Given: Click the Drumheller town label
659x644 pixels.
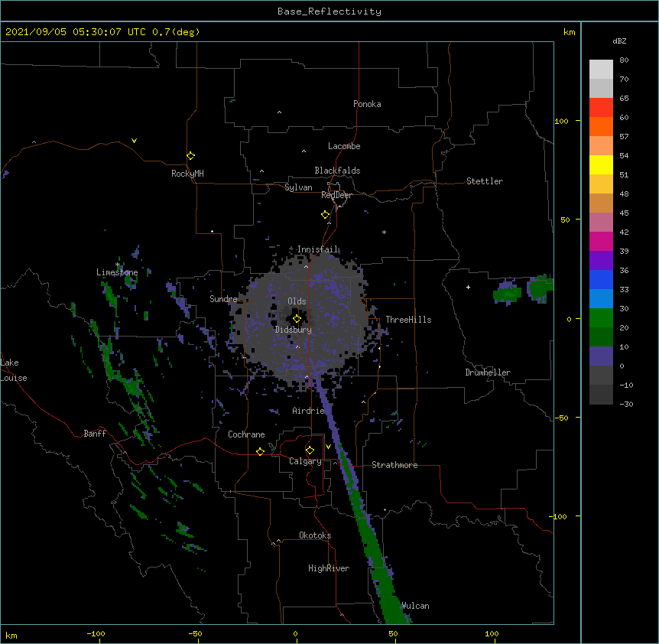Looking at the screenshot, I should (x=488, y=372).
